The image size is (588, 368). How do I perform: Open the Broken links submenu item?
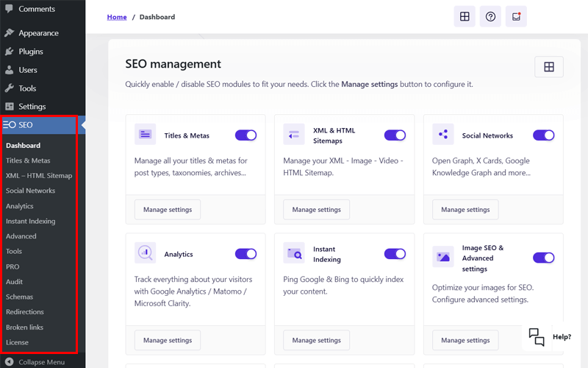pyautogui.click(x=24, y=327)
